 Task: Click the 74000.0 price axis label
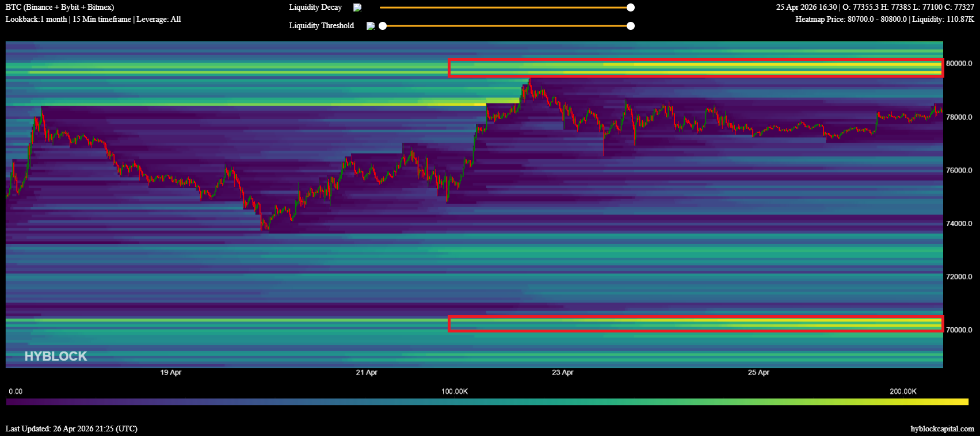tap(959, 223)
